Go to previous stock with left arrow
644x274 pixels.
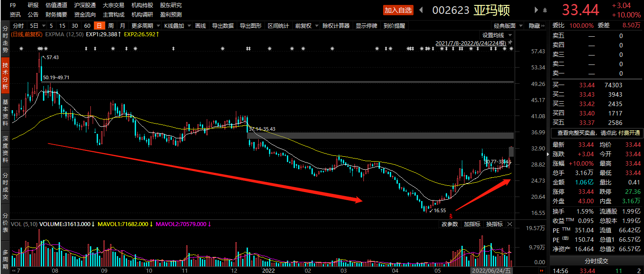[x=422, y=10]
